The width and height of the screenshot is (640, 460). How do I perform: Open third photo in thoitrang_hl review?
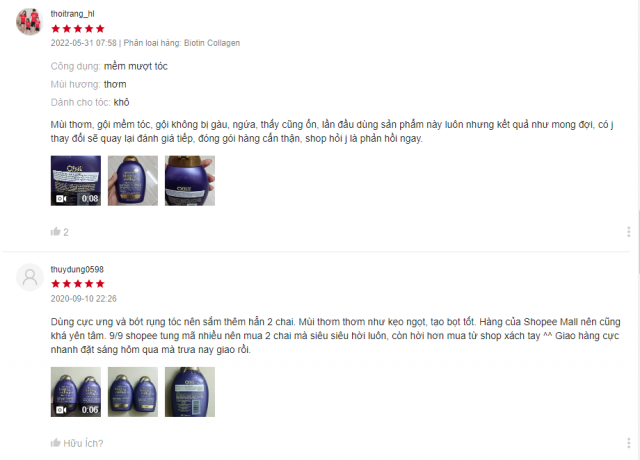(190, 180)
